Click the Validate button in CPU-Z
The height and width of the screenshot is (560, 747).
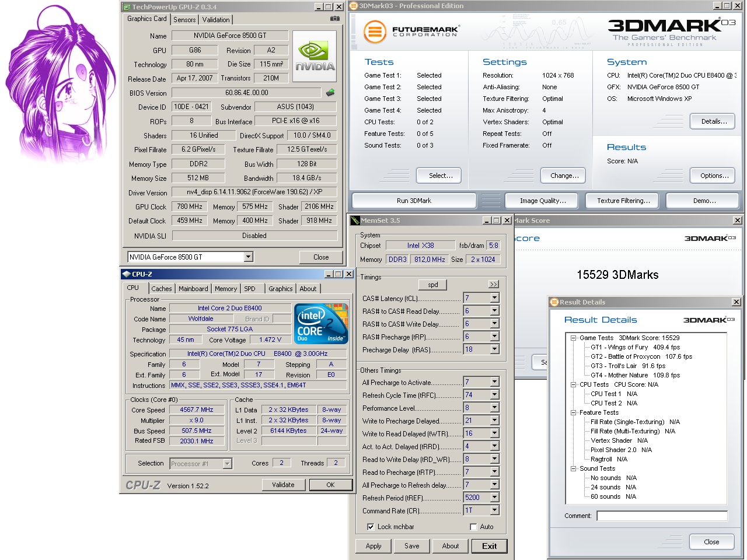(283, 485)
